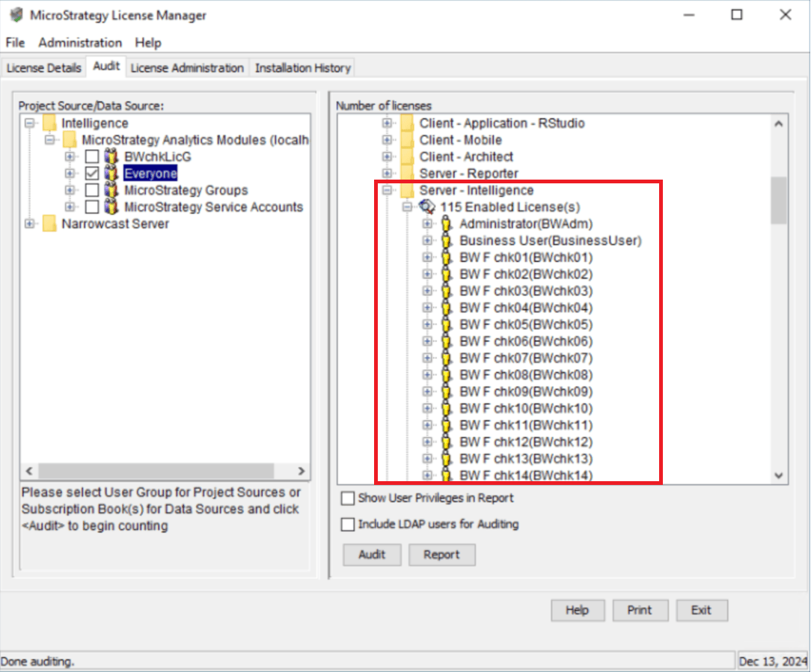Viewport: 811px width, 672px height.
Task: Collapse the Server - Intelligence node
Action: (387, 190)
